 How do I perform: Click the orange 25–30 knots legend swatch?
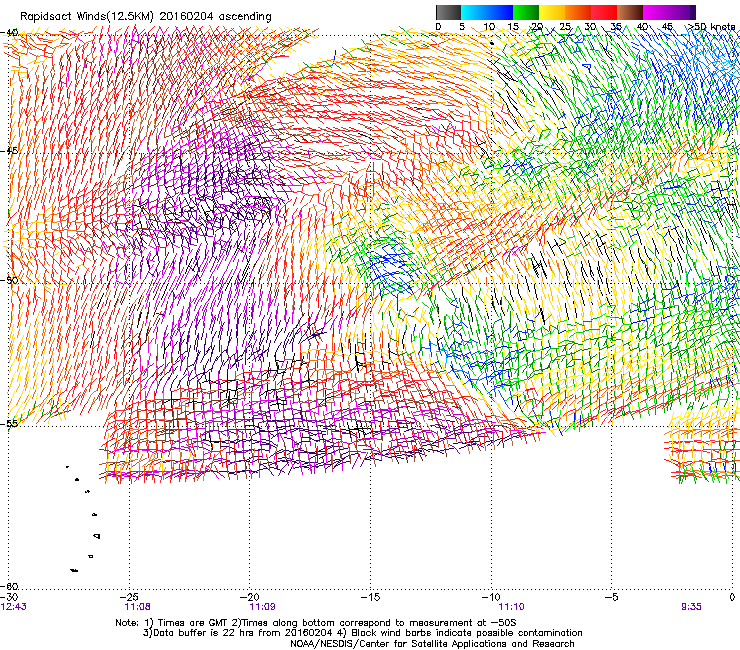(x=578, y=12)
